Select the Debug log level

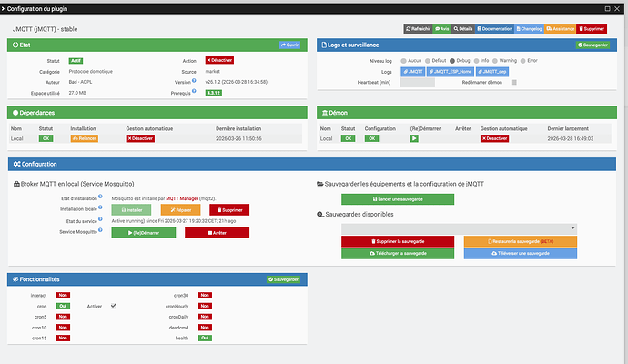452,61
